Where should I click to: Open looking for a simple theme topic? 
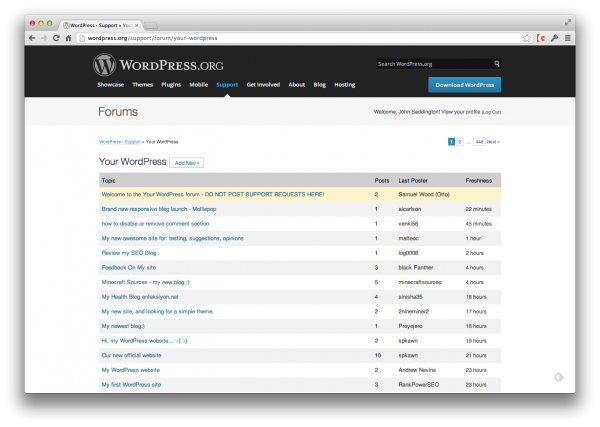pyautogui.click(x=158, y=311)
